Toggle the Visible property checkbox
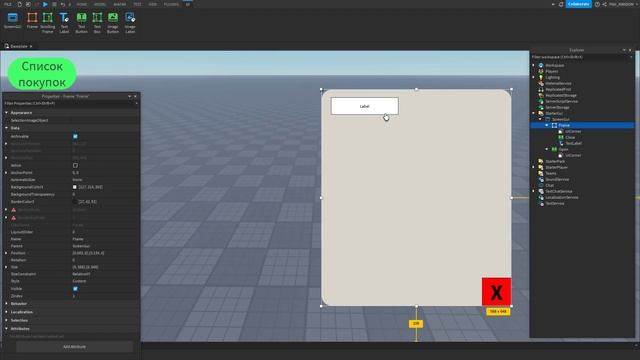 click(75, 289)
